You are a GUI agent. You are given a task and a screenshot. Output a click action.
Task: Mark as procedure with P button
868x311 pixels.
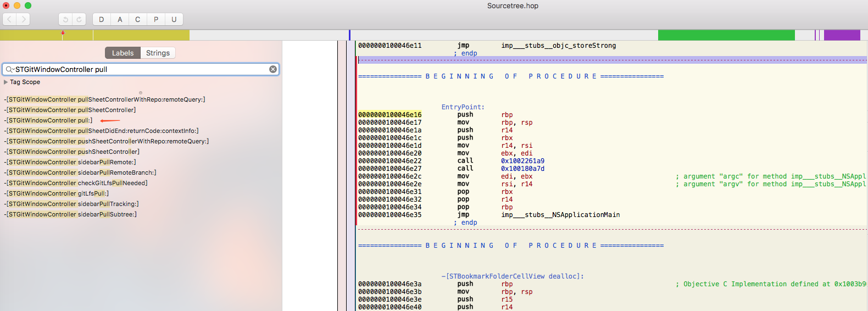tap(156, 19)
